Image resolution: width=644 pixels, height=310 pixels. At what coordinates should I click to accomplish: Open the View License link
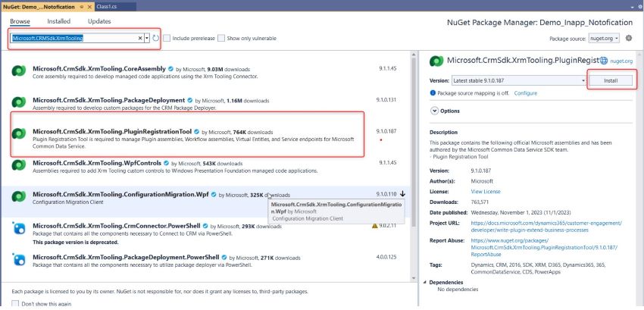point(486,192)
